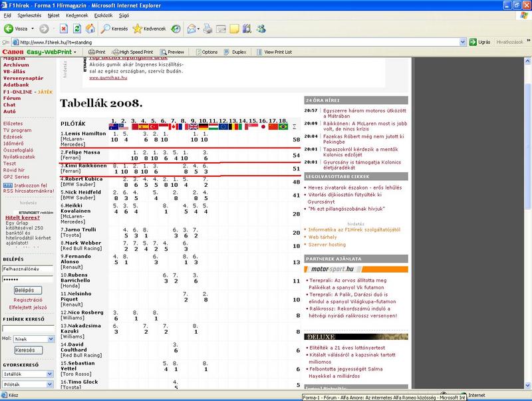Open the Fórum sidebar link
The height and width of the screenshot is (401, 532).
pos(12,98)
